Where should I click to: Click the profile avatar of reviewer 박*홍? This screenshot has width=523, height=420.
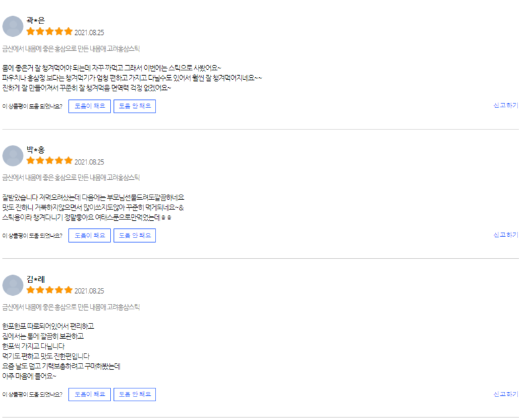pos(13,156)
